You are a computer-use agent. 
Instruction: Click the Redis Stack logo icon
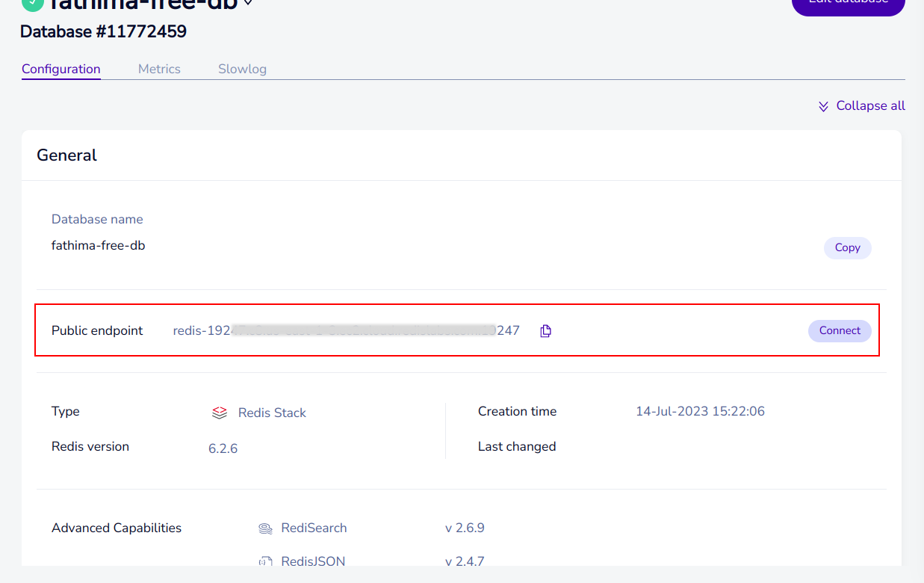[x=220, y=413]
